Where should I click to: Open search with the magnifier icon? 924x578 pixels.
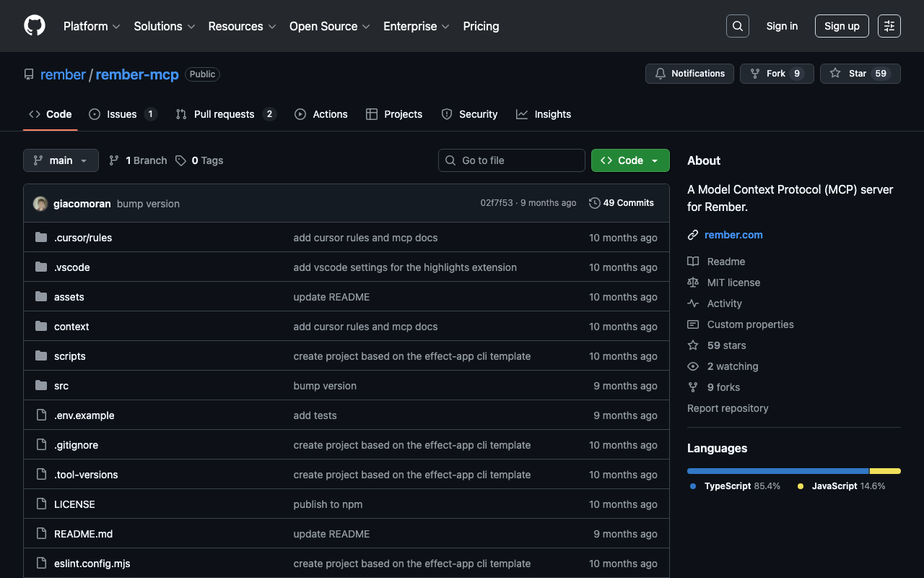(x=737, y=26)
